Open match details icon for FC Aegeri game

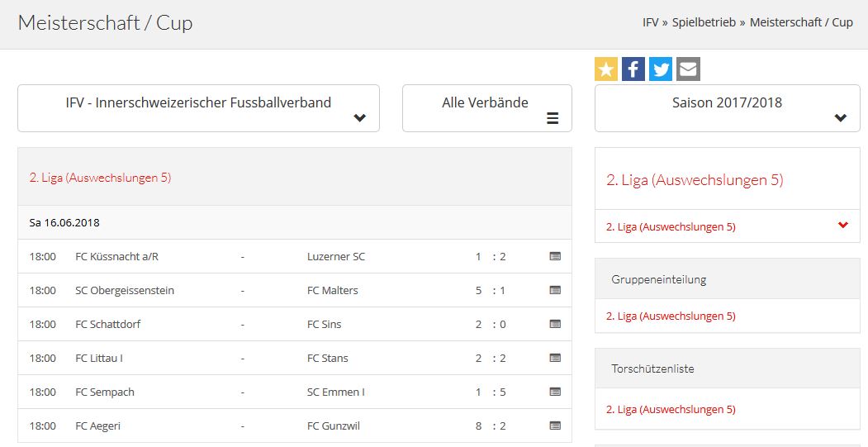555,426
